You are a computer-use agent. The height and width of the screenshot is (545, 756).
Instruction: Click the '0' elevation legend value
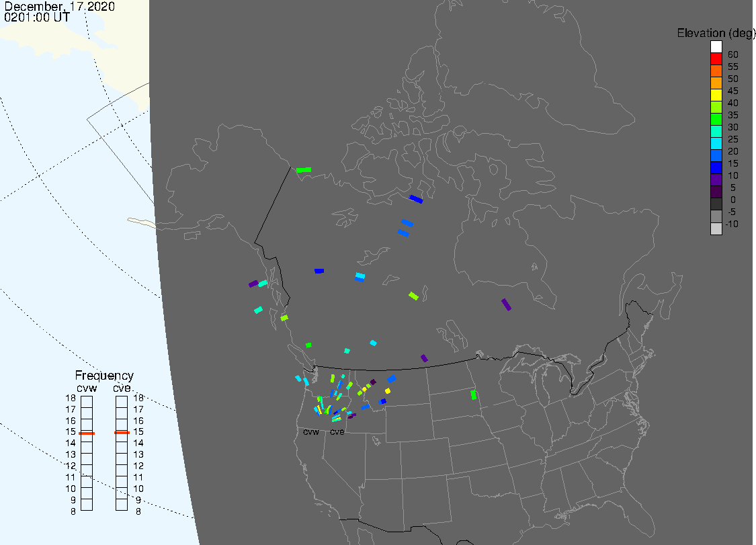[733, 200]
